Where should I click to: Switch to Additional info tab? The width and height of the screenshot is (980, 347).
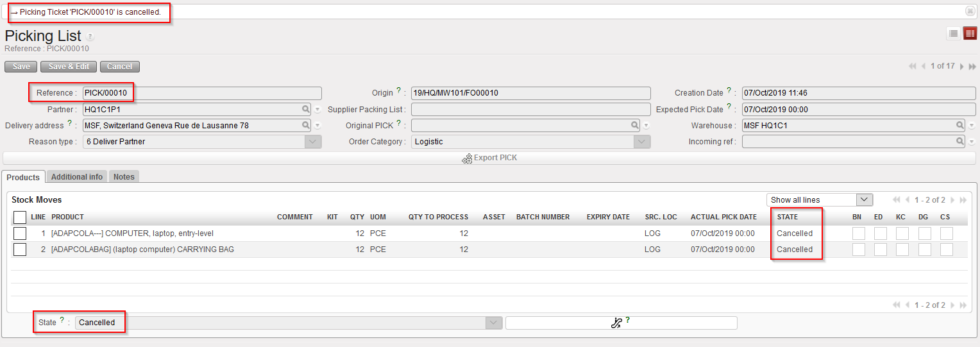77,177
